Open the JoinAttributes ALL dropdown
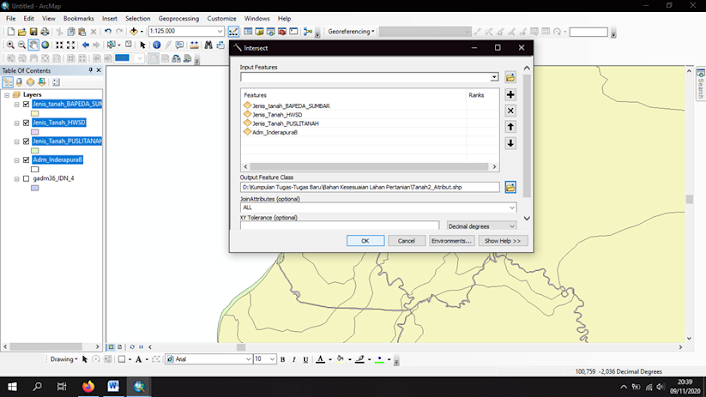 tap(512, 208)
